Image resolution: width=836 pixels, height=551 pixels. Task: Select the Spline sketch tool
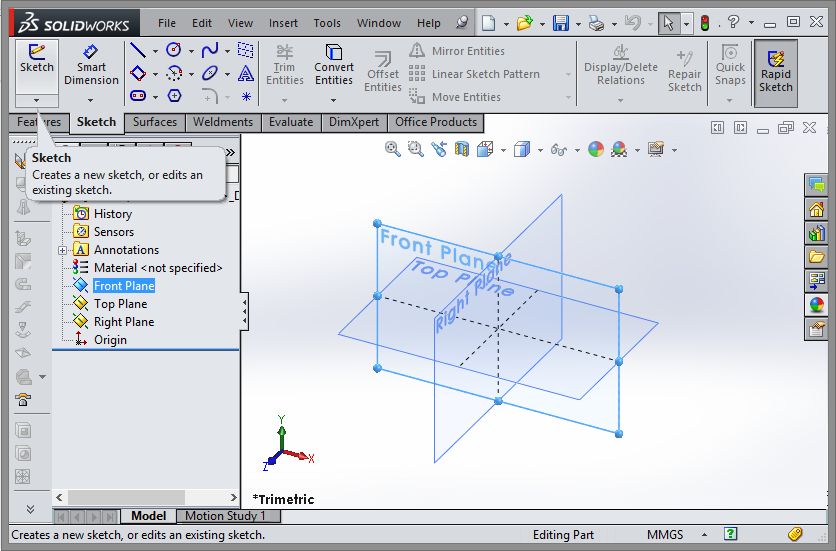tap(210, 51)
